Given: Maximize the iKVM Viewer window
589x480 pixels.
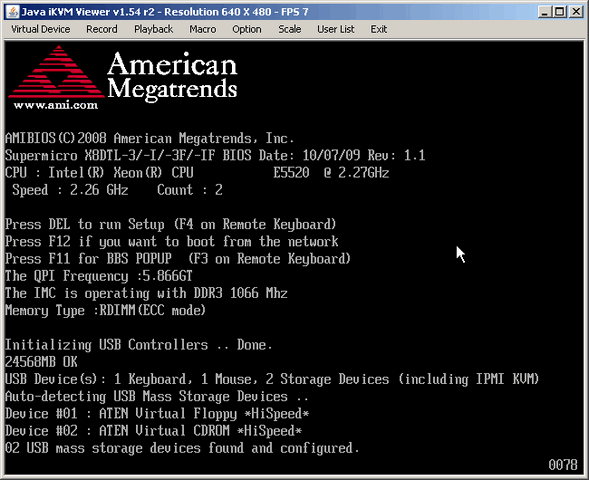Looking at the screenshot, I should pos(560,12).
